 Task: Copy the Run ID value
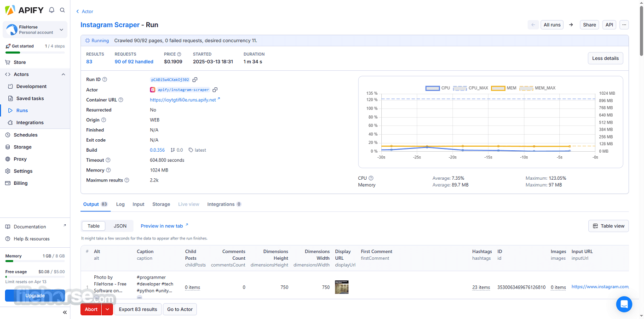pos(195,80)
